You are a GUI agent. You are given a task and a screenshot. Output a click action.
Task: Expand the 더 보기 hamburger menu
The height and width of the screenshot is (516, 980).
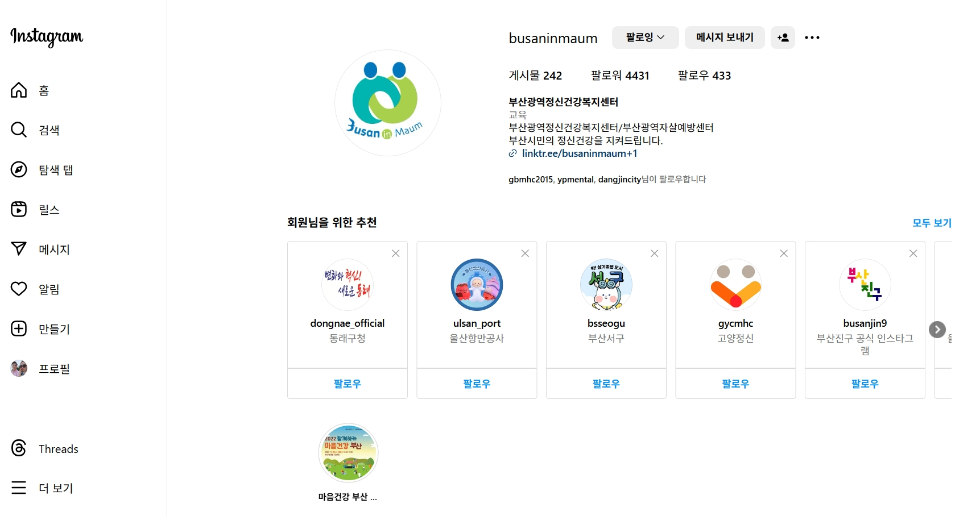click(x=19, y=488)
